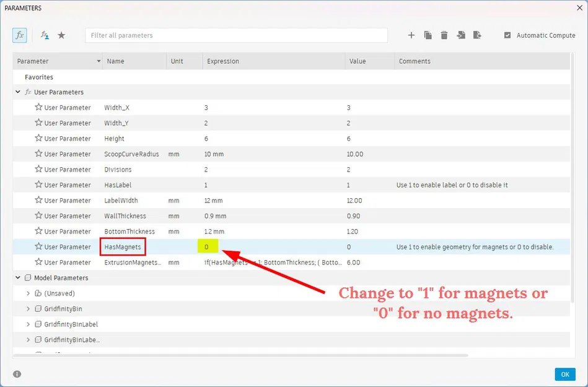Click the ExtrusionMagnets if-expression cell

tap(273, 263)
